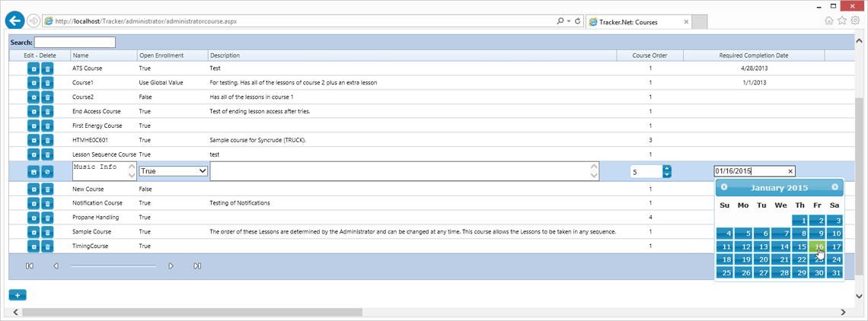Edit the Sample Course row
Screen dimensions: 868x321
34,231
